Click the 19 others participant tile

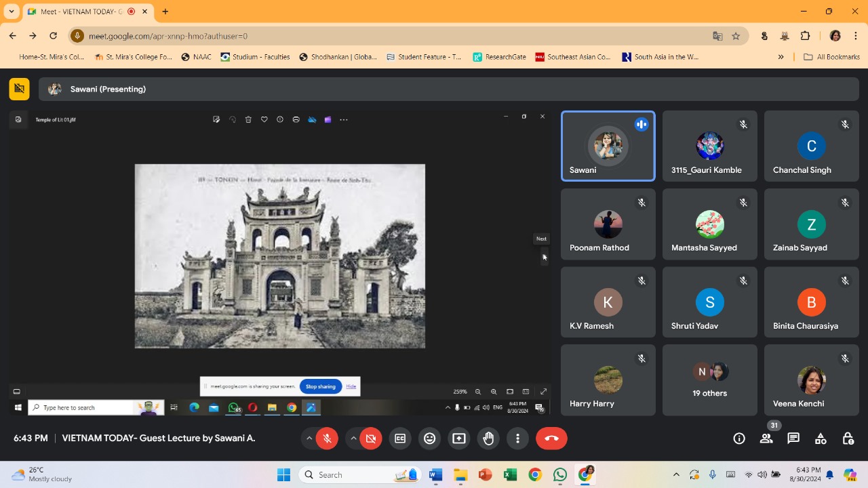point(709,380)
